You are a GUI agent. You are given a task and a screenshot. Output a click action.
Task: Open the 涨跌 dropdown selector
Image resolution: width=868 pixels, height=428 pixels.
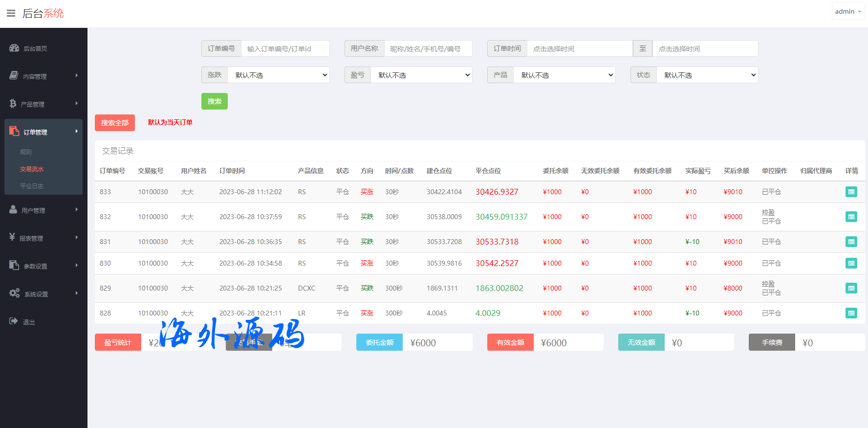tap(279, 75)
